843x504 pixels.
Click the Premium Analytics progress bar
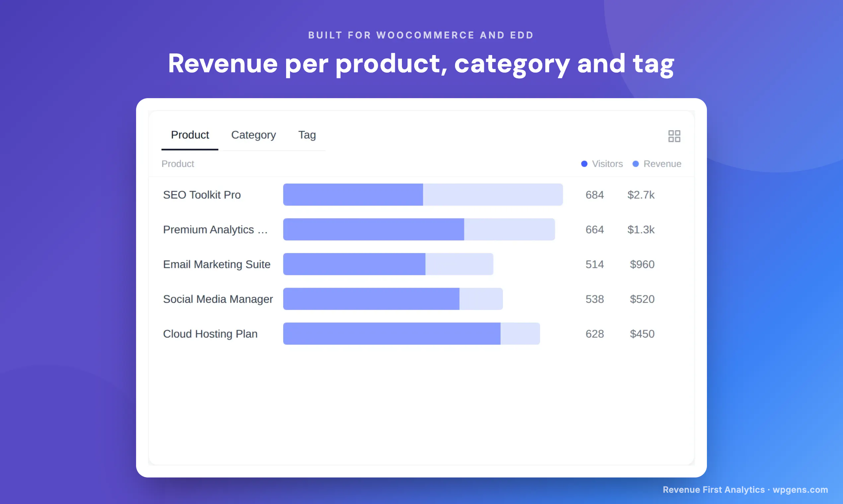(419, 229)
